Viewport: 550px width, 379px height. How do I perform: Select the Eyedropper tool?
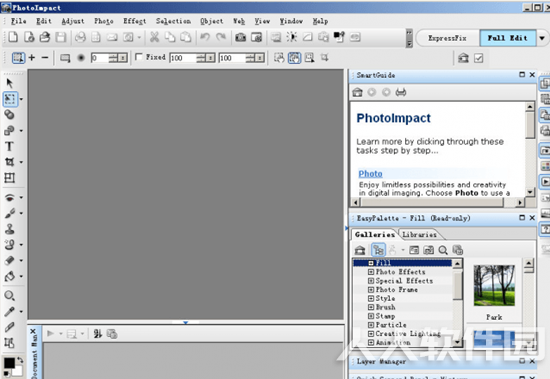tap(9, 311)
